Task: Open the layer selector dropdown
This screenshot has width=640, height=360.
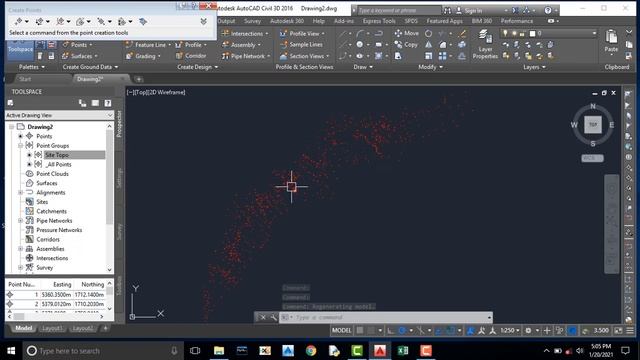Action: 549,33
